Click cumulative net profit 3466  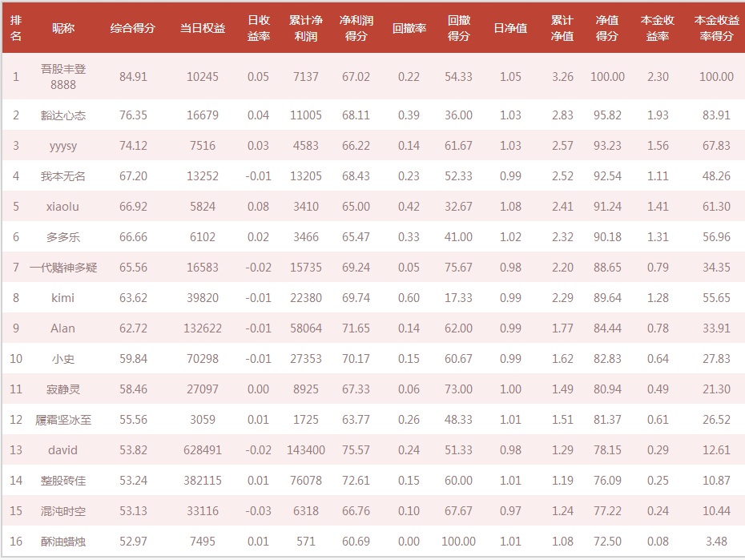pyautogui.click(x=306, y=236)
